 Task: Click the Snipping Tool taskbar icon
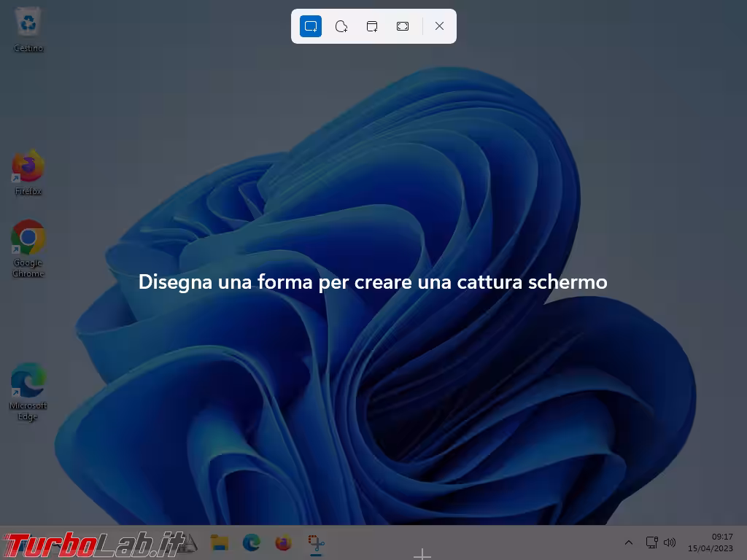(x=316, y=542)
